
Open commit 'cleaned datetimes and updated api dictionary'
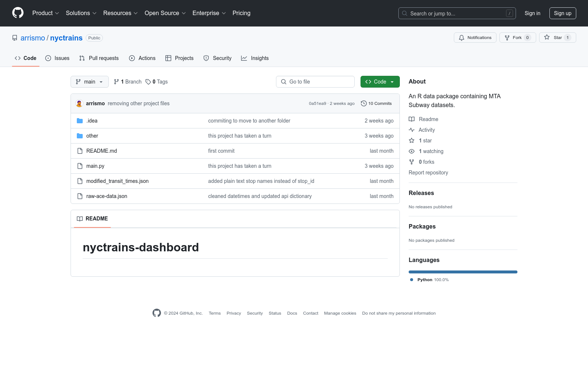(x=260, y=196)
